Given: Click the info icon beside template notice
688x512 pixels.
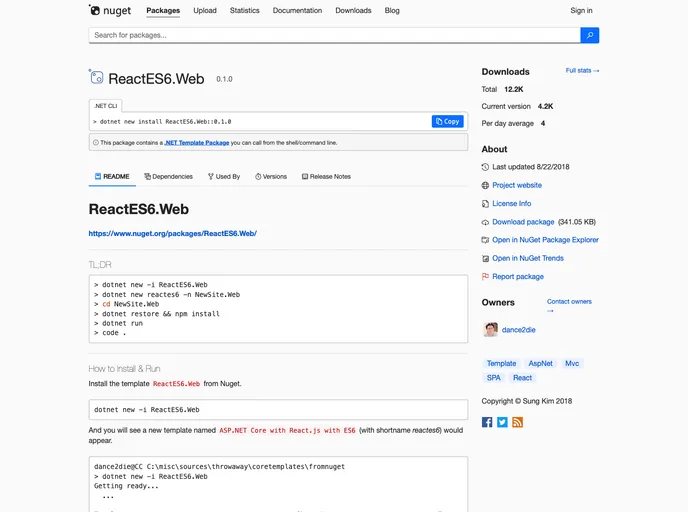Looking at the screenshot, I should (96, 143).
